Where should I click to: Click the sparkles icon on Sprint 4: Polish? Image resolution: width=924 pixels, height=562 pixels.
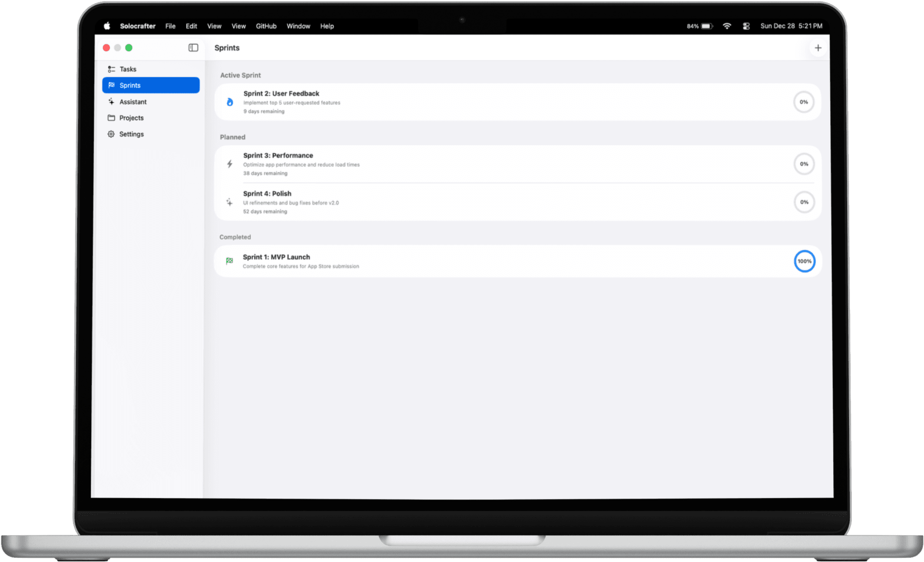[x=229, y=202]
